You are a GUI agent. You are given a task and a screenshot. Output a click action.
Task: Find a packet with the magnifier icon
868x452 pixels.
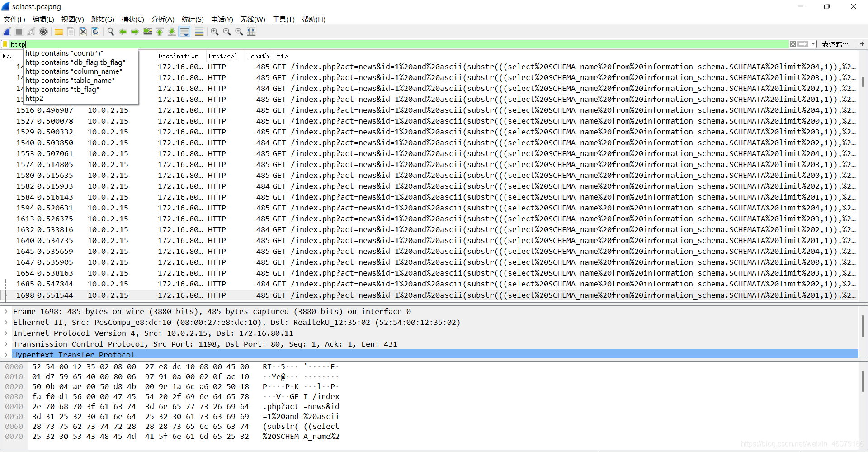click(111, 32)
